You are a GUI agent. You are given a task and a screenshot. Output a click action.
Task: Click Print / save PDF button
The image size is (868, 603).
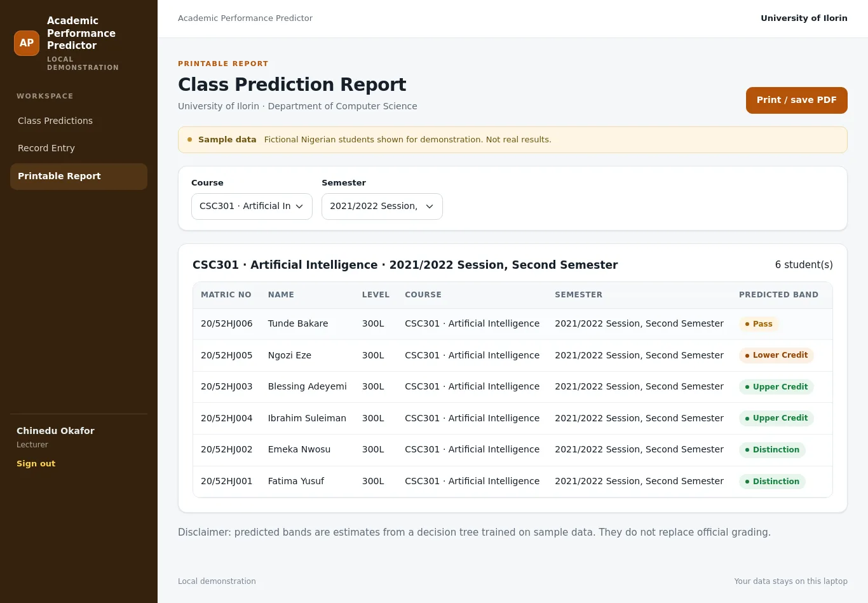click(796, 100)
